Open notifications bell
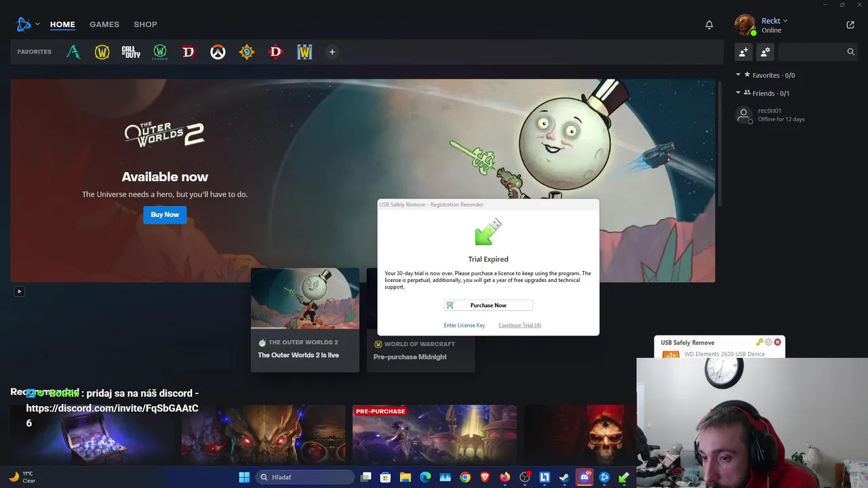Image resolution: width=868 pixels, height=488 pixels. pos(709,25)
